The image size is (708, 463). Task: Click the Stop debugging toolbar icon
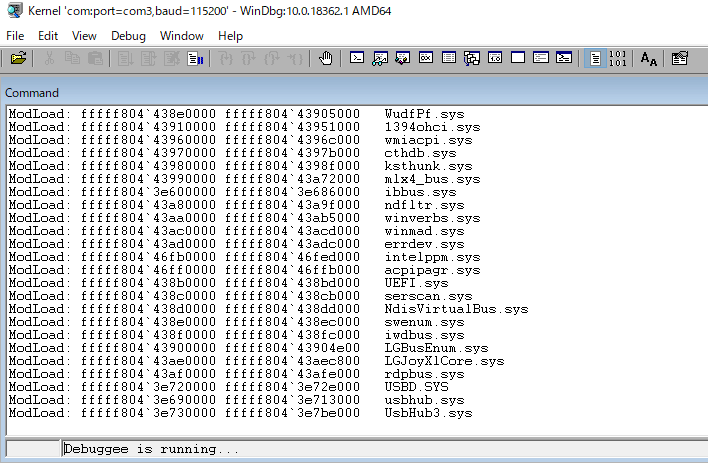pos(172,58)
